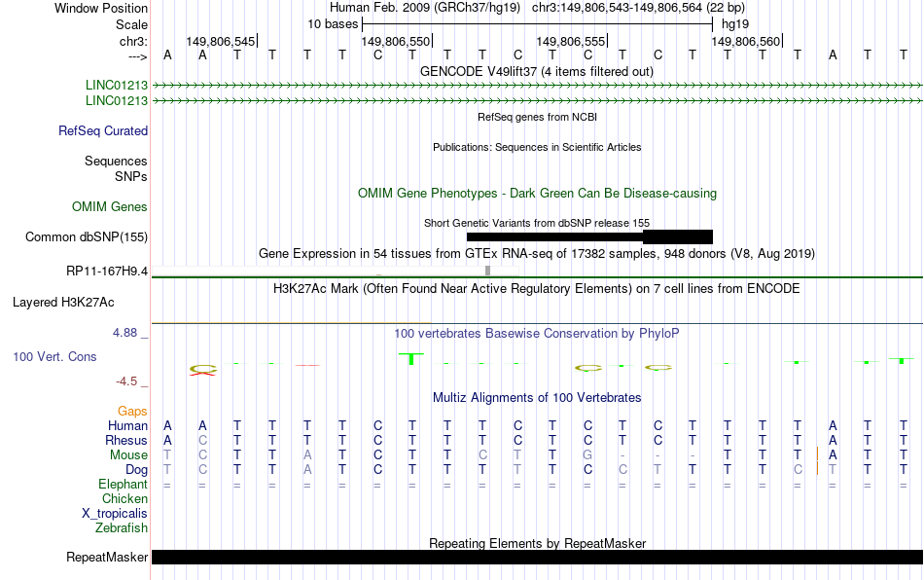Image resolution: width=924 pixels, height=580 pixels.
Task: Select the RP11-167H9.4 GTEx item label
Action: (x=107, y=272)
